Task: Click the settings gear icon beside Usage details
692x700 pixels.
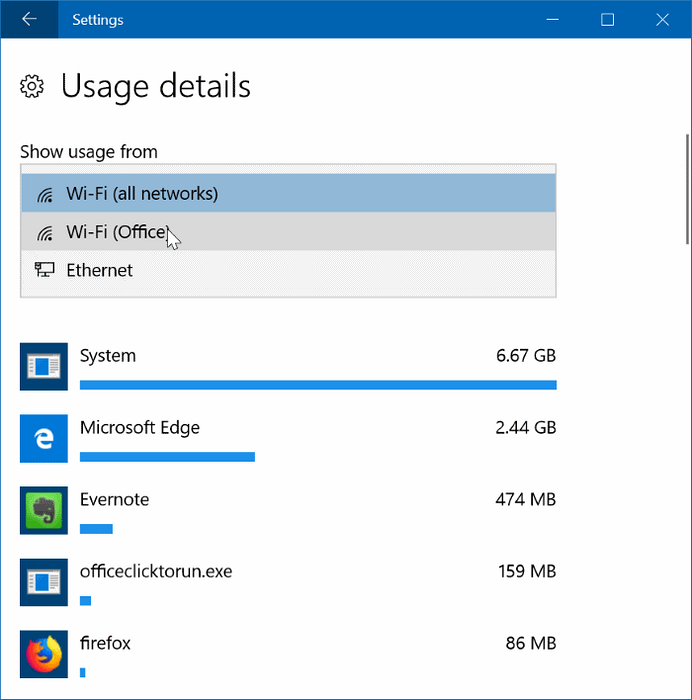Action: [x=33, y=87]
